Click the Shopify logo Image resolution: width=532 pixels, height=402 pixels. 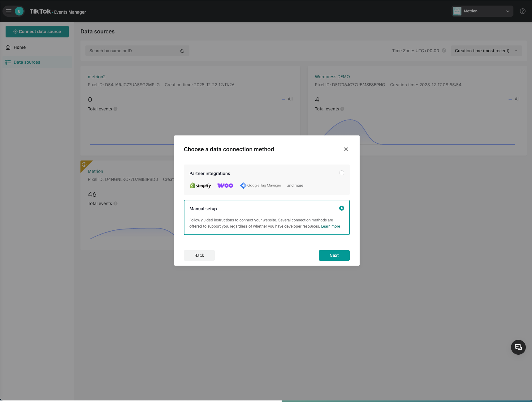click(x=200, y=186)
